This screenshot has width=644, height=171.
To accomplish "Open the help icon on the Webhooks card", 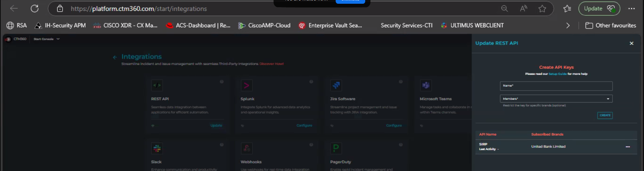I will pos(311,144).
